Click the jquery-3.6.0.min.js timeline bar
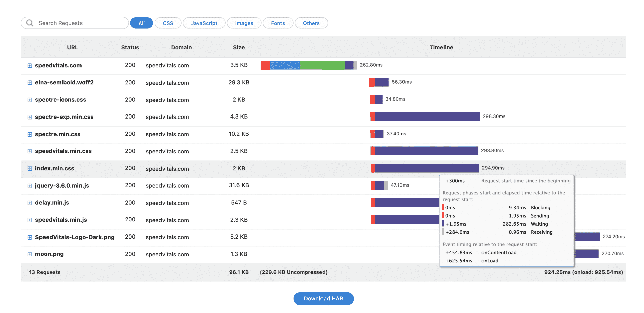 coord(379,185)
